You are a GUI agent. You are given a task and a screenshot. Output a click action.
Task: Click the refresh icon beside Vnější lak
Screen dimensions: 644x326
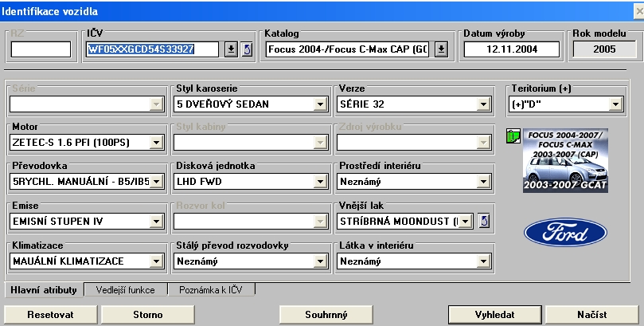coord(484,221)
